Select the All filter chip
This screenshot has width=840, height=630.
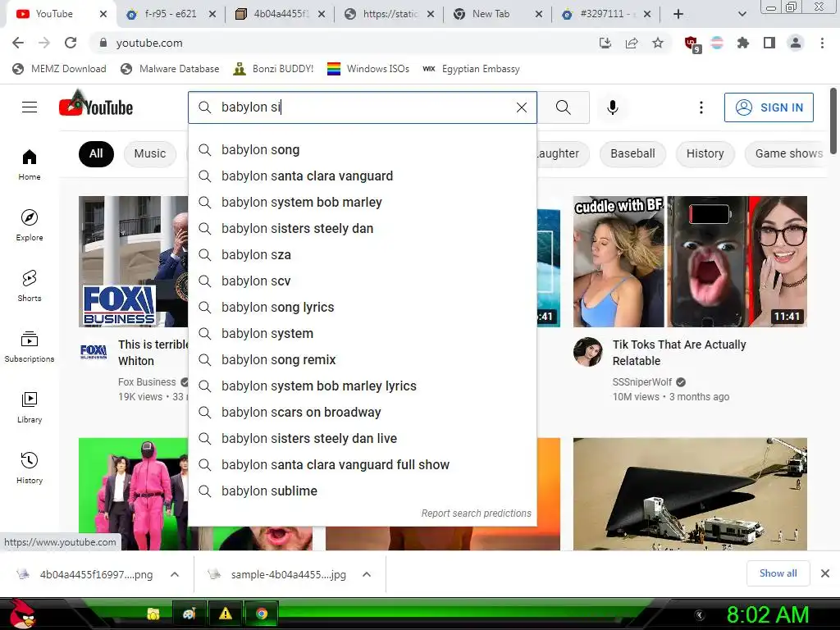pos(96,153)
